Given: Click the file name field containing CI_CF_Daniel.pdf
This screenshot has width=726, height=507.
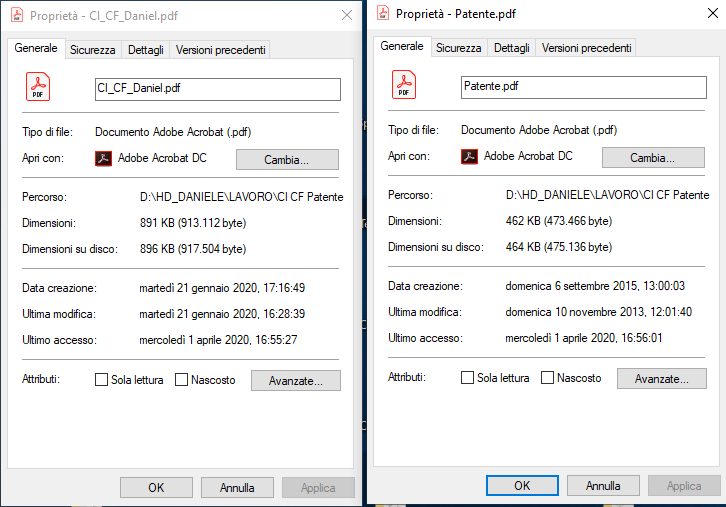Looking at the screenshot, I should coord(218,89).
